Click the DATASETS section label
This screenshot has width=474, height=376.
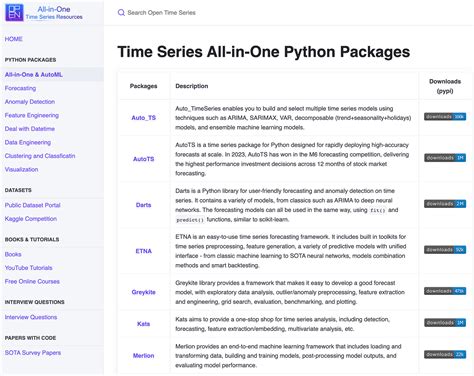point(18,190)
